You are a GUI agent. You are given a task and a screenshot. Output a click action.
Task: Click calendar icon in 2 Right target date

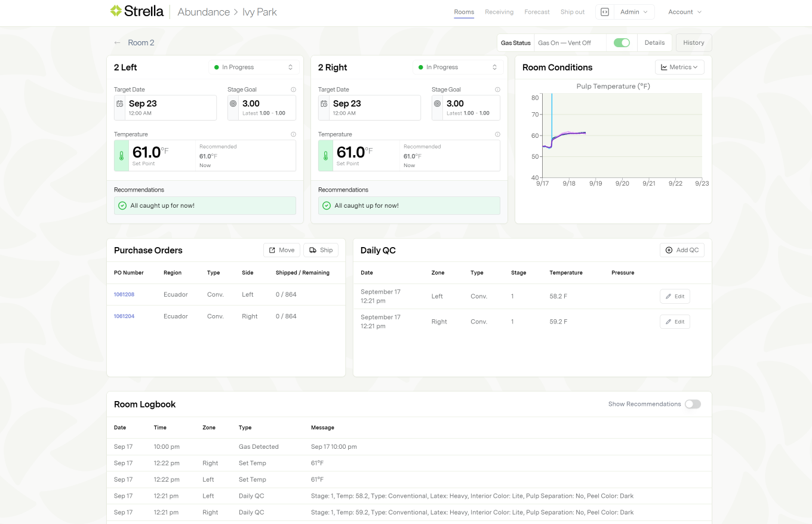point(324,104)
